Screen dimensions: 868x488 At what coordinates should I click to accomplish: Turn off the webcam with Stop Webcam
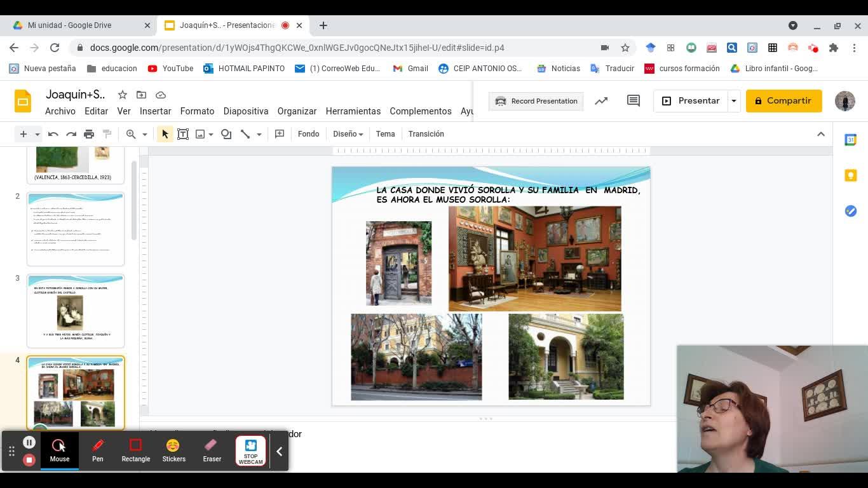coord(250,451)
